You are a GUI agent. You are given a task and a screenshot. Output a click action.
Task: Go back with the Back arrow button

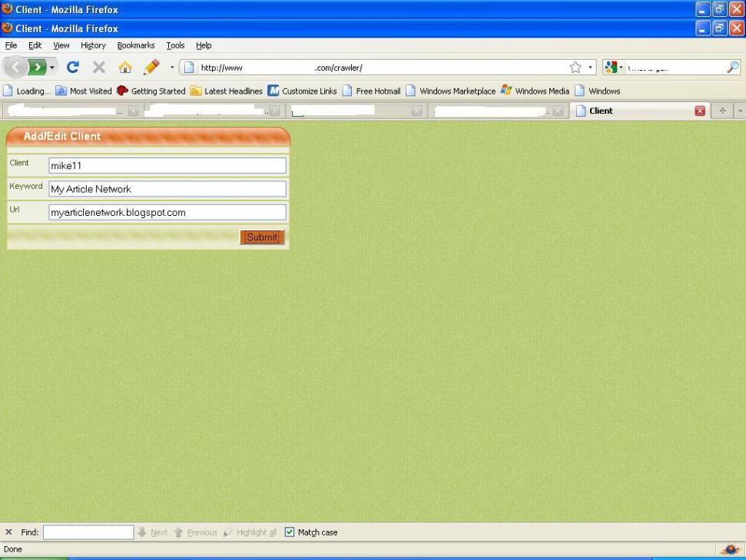click(15, 67)
